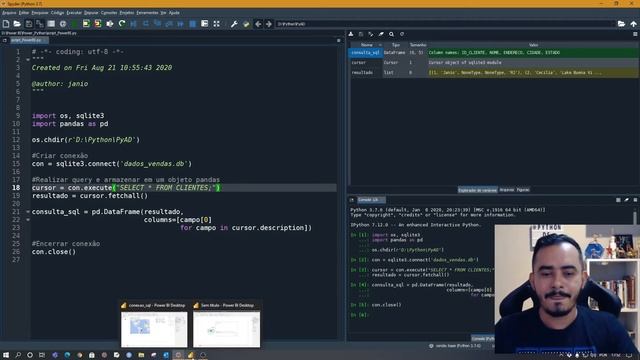Click the Save all files icon
Screen dimensions: 640x360
click(x=40, y=24)
